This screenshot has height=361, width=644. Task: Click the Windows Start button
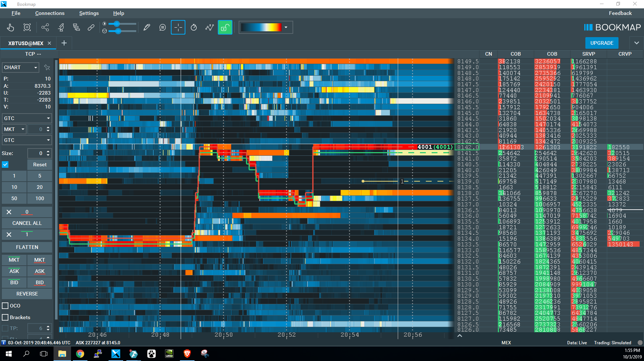click(x=9, y=353)
